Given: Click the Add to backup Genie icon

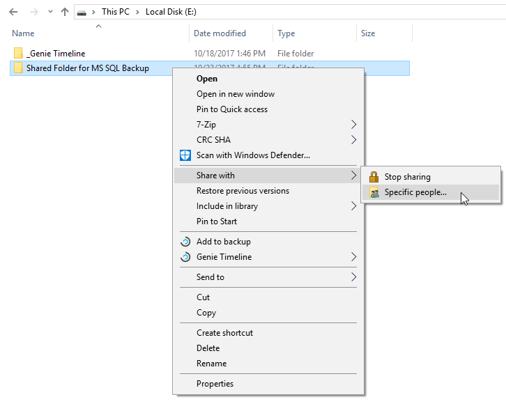Looking at the screenshot, I should point(185,242).
